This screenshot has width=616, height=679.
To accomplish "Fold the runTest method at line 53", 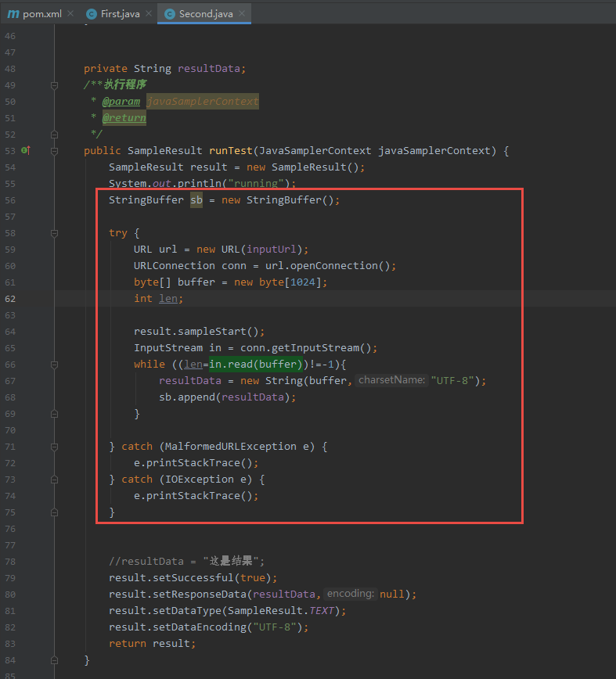I will click(x=54, y=151).
